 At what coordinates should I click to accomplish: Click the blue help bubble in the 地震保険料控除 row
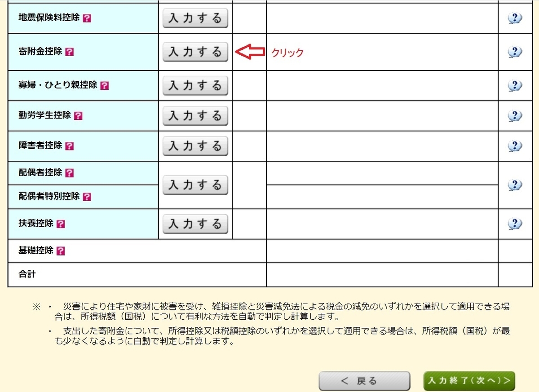tap(515, 18)
